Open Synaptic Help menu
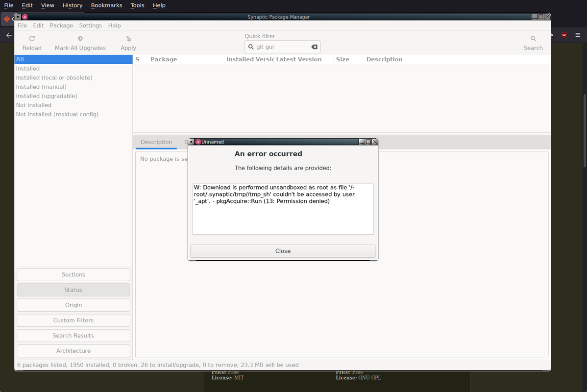 (115, 25)
